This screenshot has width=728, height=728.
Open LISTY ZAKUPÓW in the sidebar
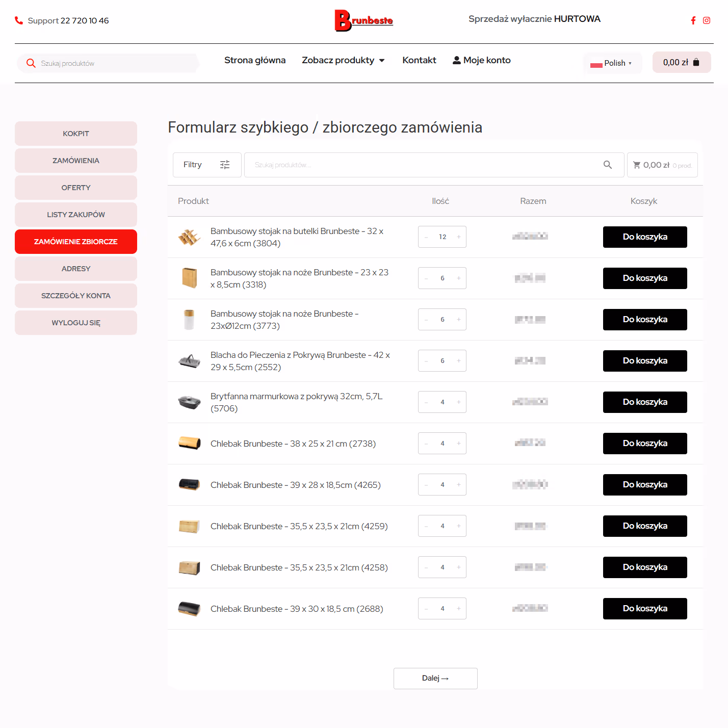pos(76,215)
